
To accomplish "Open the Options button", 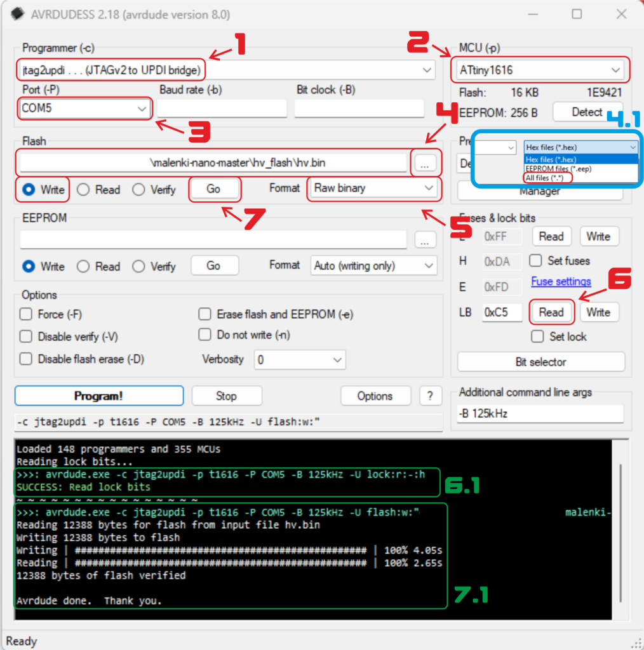I will 375,396.
